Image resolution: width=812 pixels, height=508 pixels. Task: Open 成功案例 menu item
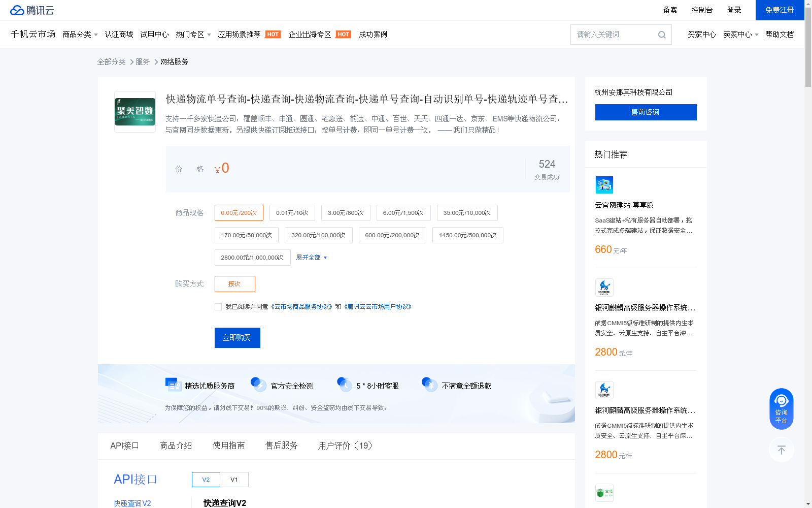point(373,35)
